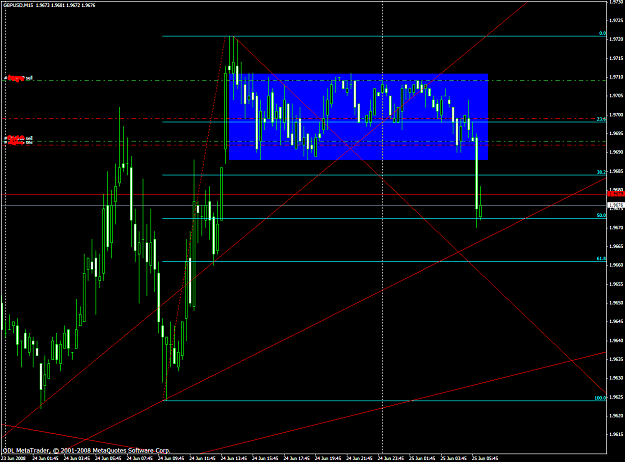The width and height of the screenshot is (625, 462).
Task: Select the 24 Jun 23:45 time label
Action: click(391, 458)
